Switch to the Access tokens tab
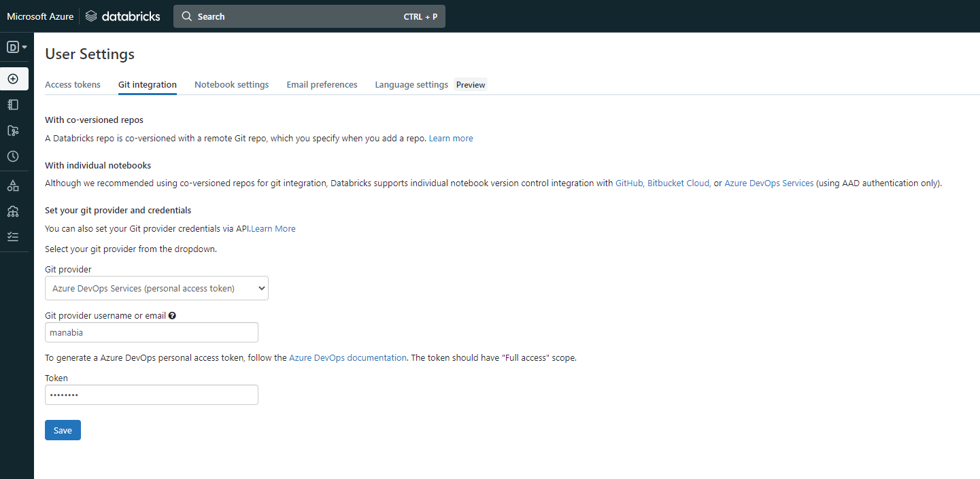This screenshot has height=479, width=980. click(x=73, y=85)
